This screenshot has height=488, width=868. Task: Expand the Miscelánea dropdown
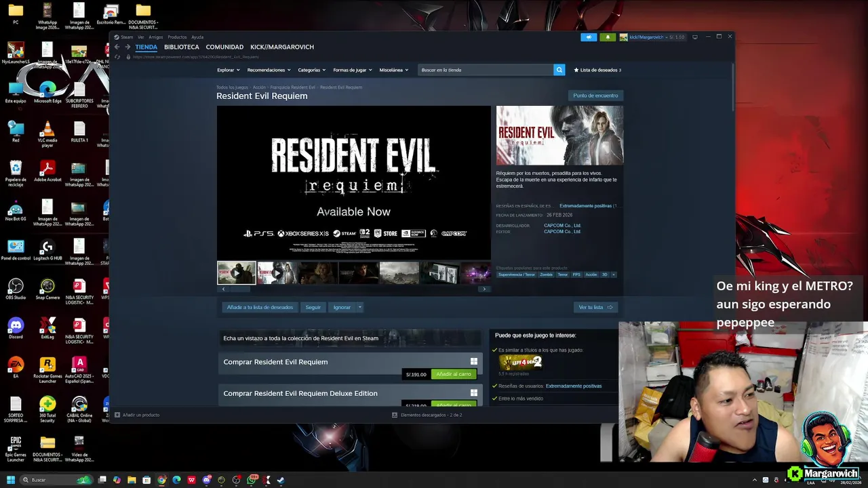click(394, 70)
